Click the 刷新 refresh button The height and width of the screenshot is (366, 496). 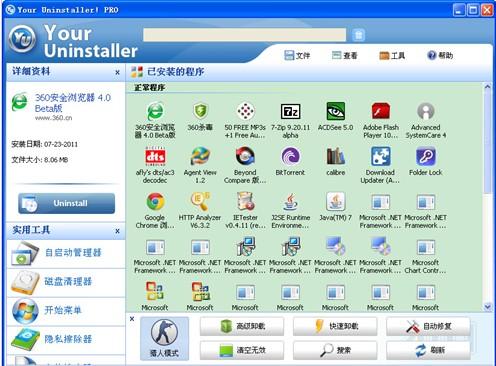(x=428, y=350)
